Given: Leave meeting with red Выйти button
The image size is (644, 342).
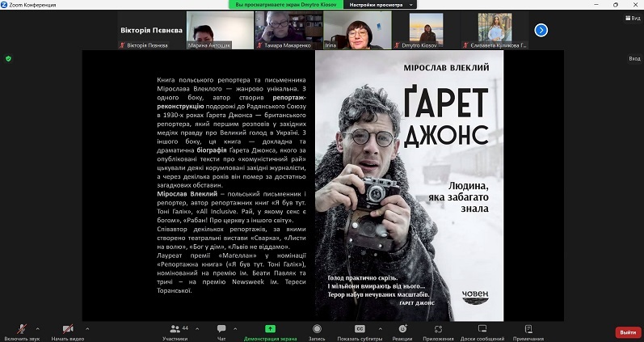Looking at the screenshot, I should point(628,332).
